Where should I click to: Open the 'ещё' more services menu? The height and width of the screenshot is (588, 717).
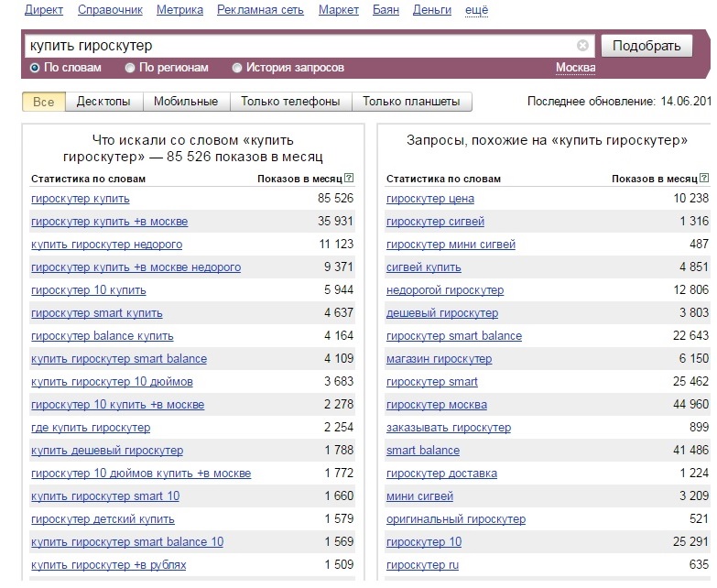[476, 10]
